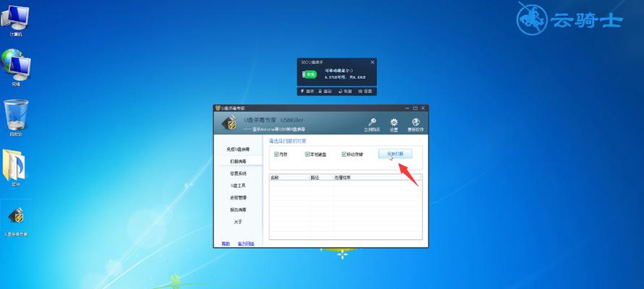Click the title bar shield icon of U盘杀毒专家
The height and width of the screenshot is (289, 644).
[x=218, y=108]
